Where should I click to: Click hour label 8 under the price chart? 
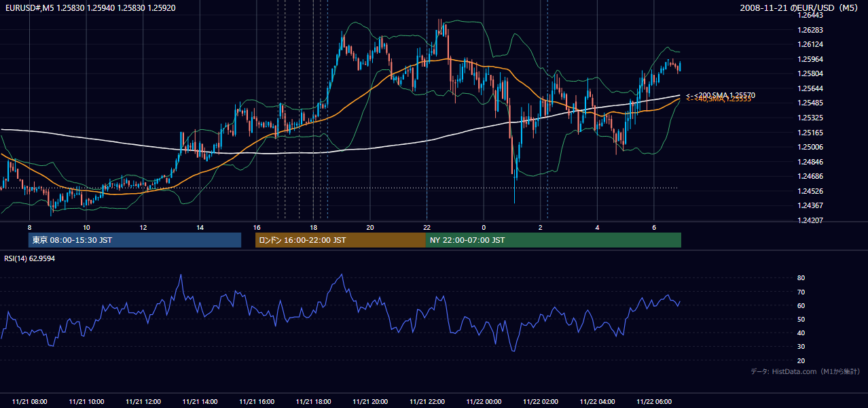point(30,227)
